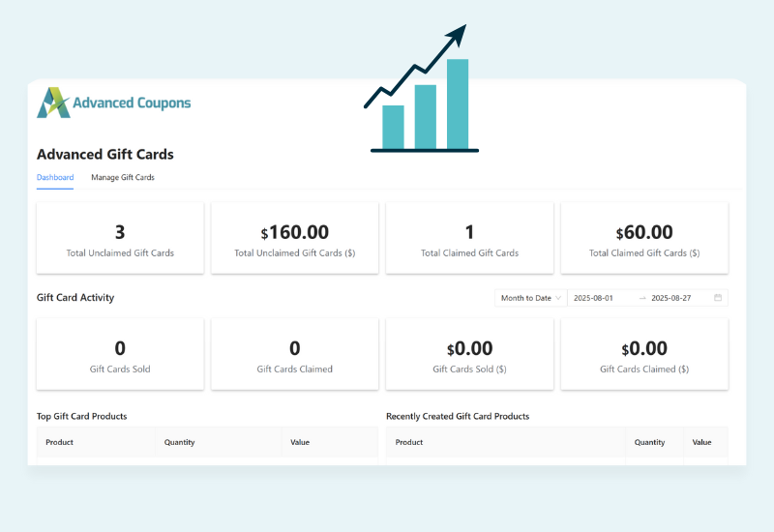Click the calendar icon in date range
The image size is (774, 532).
point(718,298)
